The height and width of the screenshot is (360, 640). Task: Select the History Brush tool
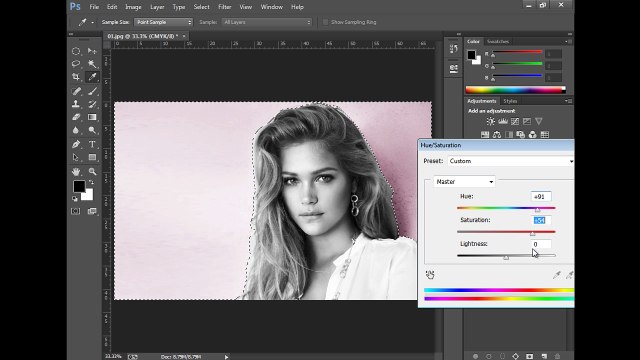[92, 104]
